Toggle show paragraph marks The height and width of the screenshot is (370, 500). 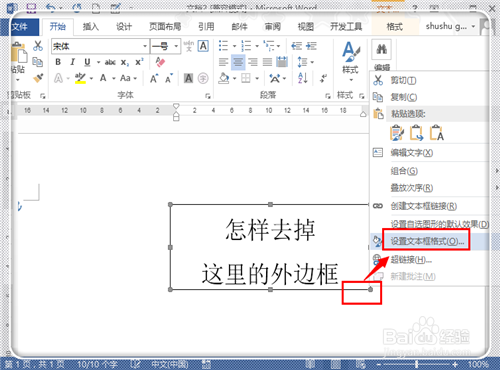pos(323,79)
